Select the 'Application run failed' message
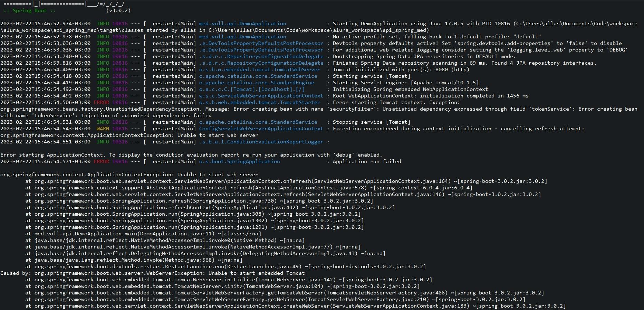Image resolution: width=644 pixels, height=310 pixels. pyautogui.click(x=367, y=161)
